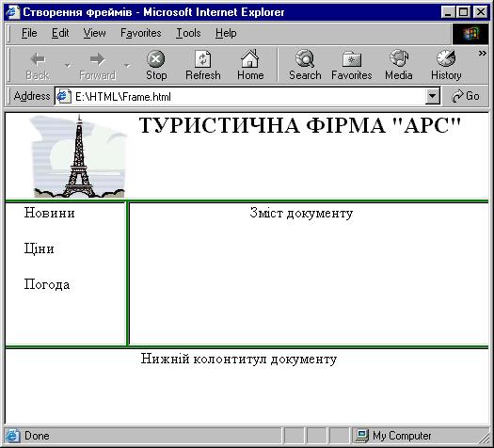This screenshot has height=448, width=494.
Task: Maximize the Internet Explorer window
Action: point(463,12)
